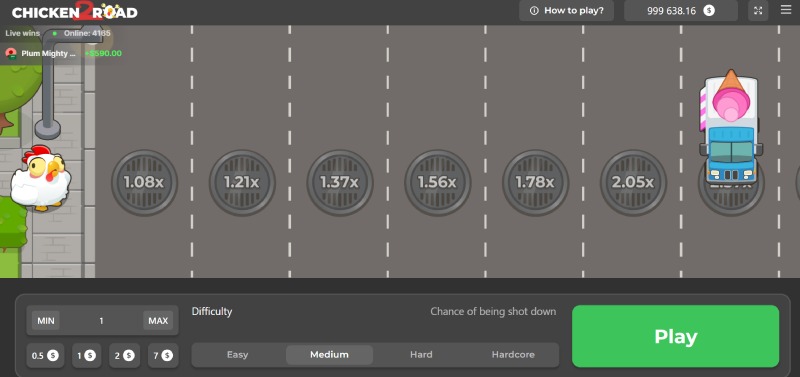Open How to play? help

point(566,10)
